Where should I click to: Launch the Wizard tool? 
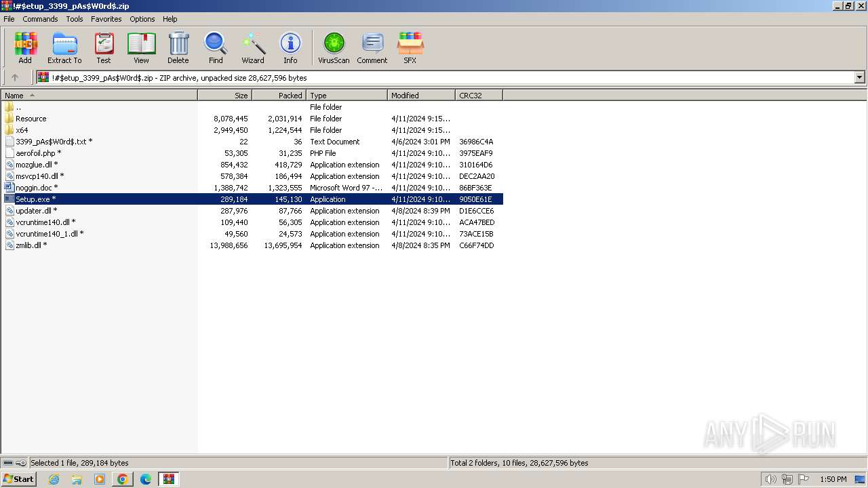tap(253, 48)
